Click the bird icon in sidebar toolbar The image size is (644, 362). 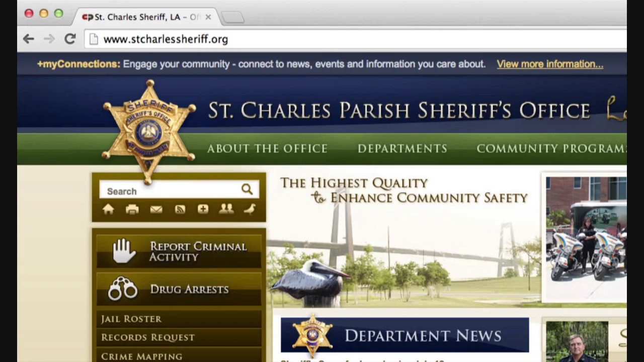pos(250,209)
